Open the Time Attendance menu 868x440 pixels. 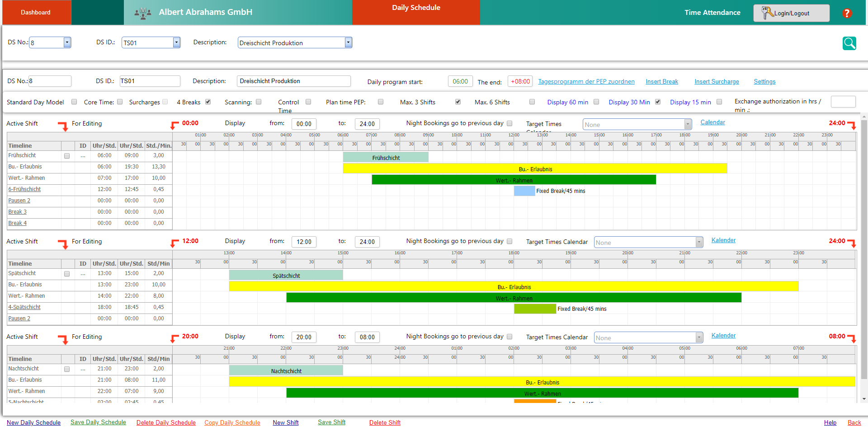712,13
